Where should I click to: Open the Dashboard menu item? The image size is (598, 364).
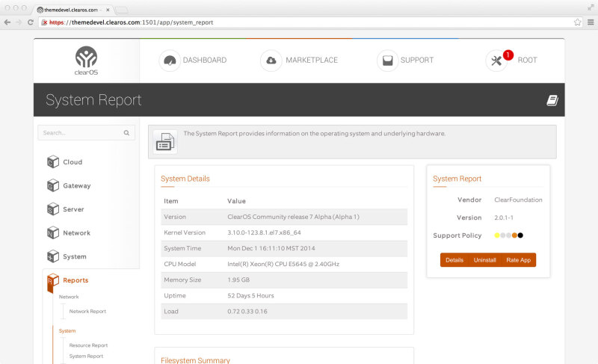[x=204, y=61]
